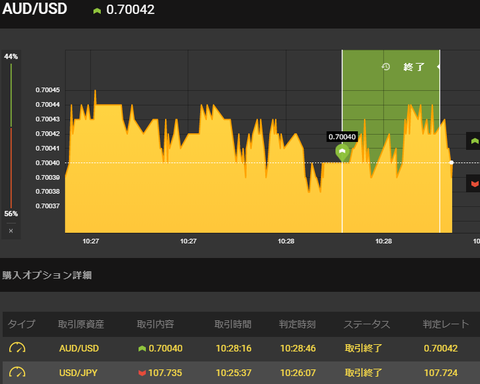Click the red down-arrow Low button
The height and width of the screenshot is (384, 480).
pos(474,183)
